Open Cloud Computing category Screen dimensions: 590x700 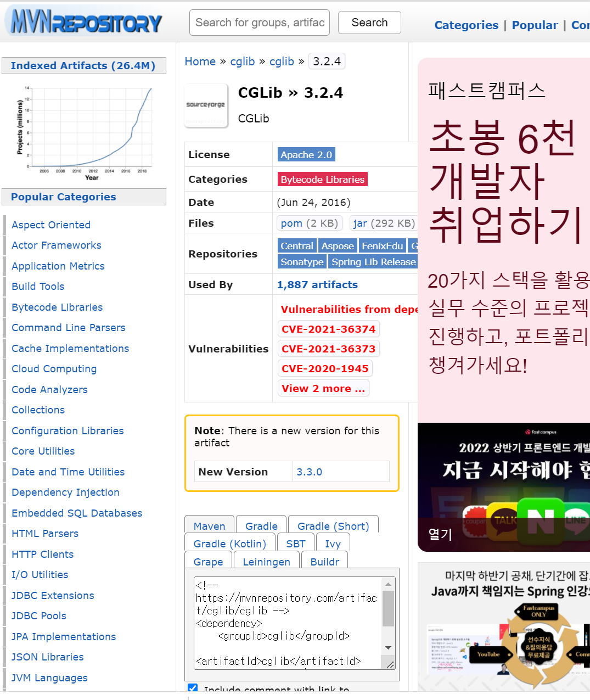click(x=54, y=368)
